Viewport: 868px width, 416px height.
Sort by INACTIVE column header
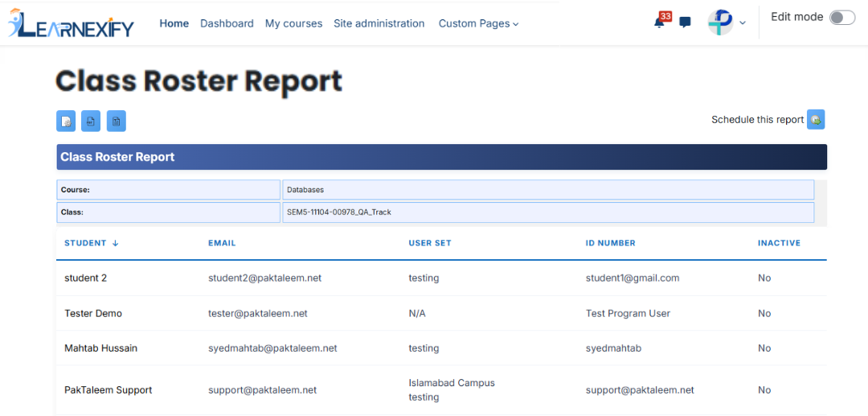coord(779,243)
